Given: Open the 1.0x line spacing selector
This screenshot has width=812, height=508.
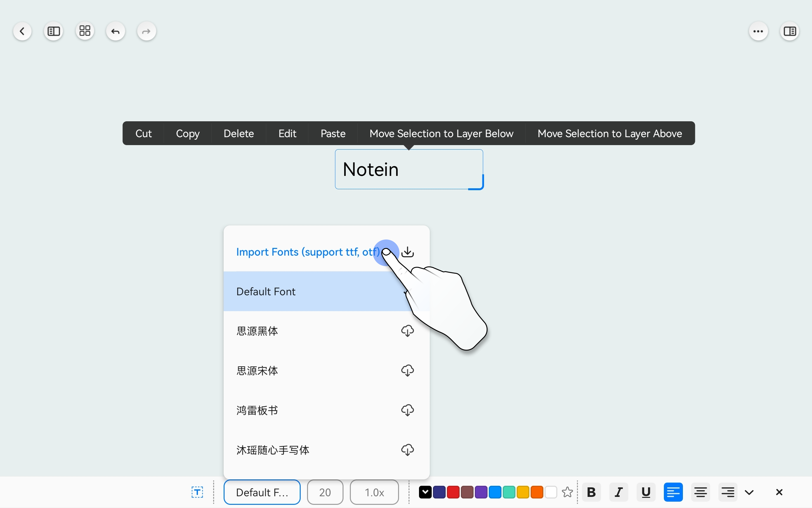Looking at the screenshot, I should [375, 492].
